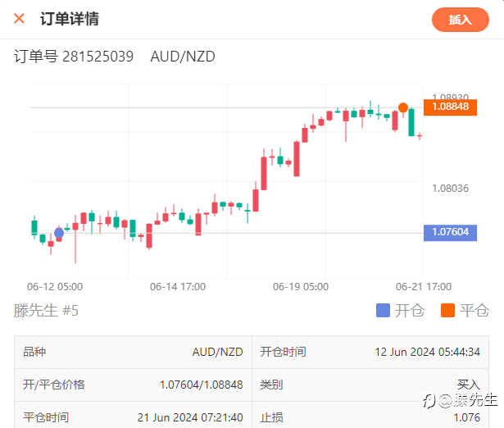Click the 12 Jun 2024 05:44:34 value
The image size is (504, 428).
pos(428,352)
